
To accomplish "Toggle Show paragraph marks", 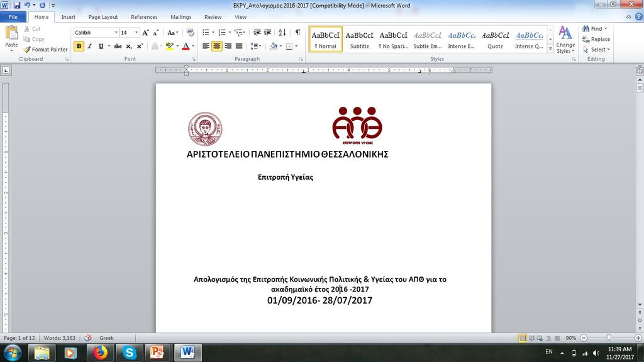I will (x=297, y=33).
